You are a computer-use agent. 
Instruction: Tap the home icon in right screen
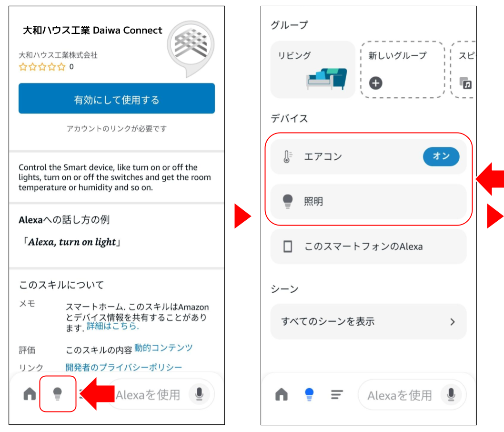(x=282, y=394)
